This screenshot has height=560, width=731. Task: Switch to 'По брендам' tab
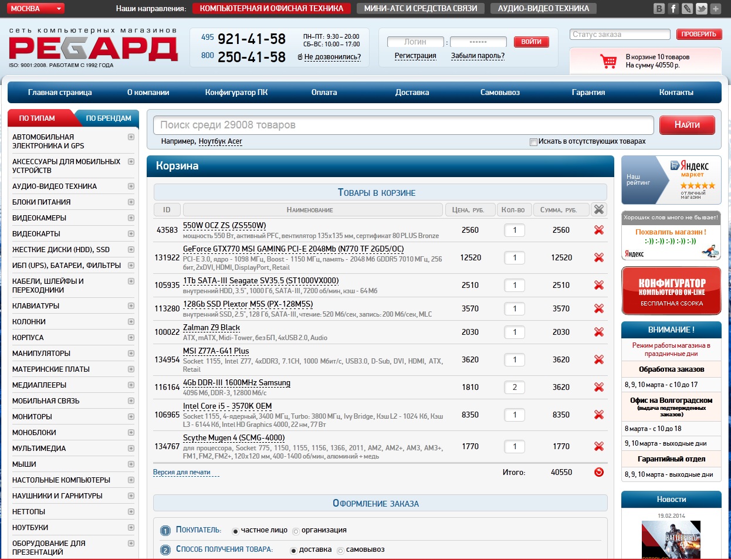[109, 118]
